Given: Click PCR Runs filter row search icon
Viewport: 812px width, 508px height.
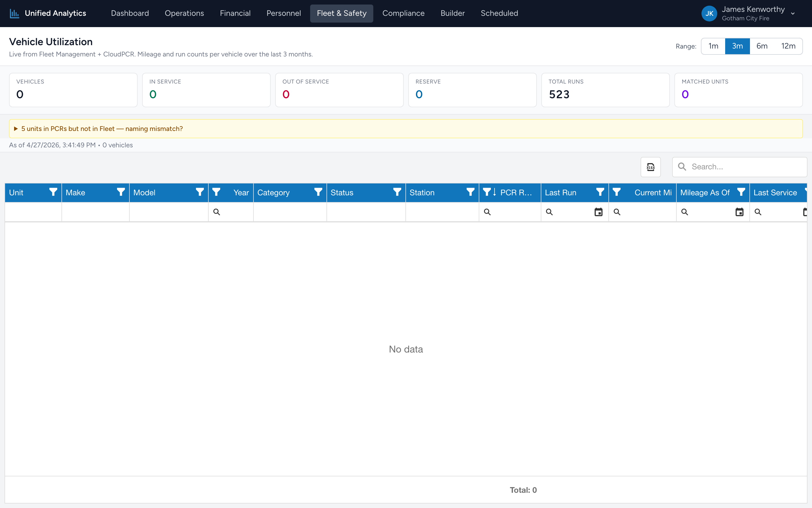Looking at the screenshot, I should pos(487,212).
